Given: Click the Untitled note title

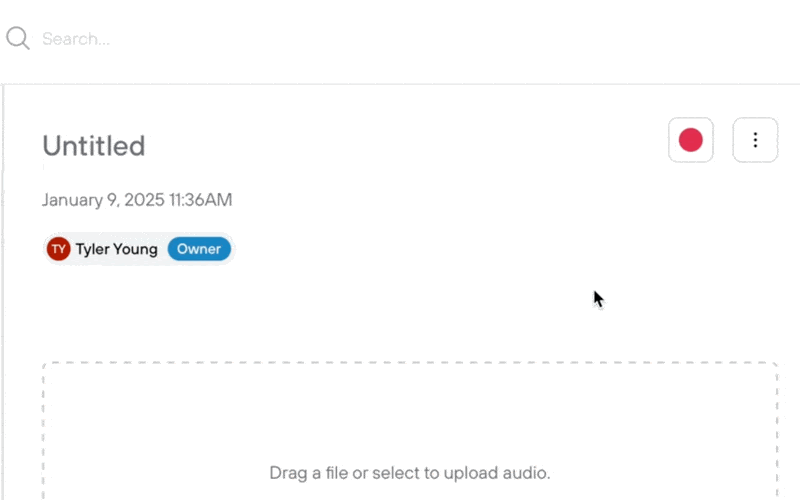Looking at the screenshot, I should (94, 146).
